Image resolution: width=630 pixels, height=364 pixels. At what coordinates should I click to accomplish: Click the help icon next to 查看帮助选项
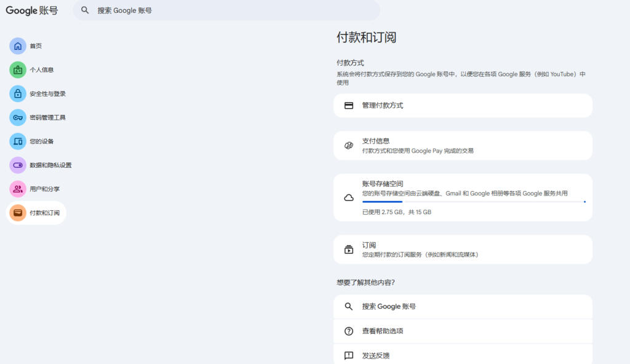[349, 330]
